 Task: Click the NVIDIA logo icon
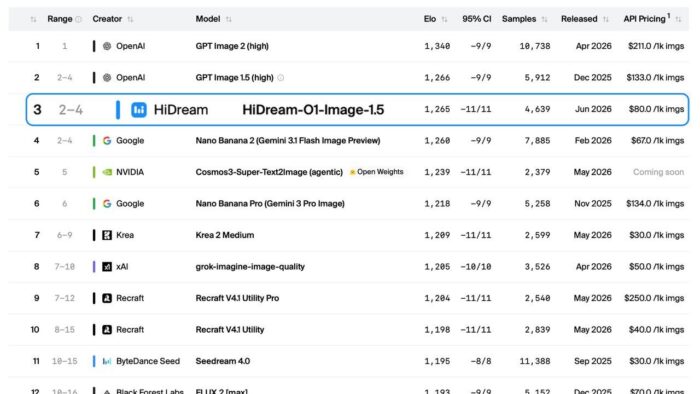click(107, 172)
